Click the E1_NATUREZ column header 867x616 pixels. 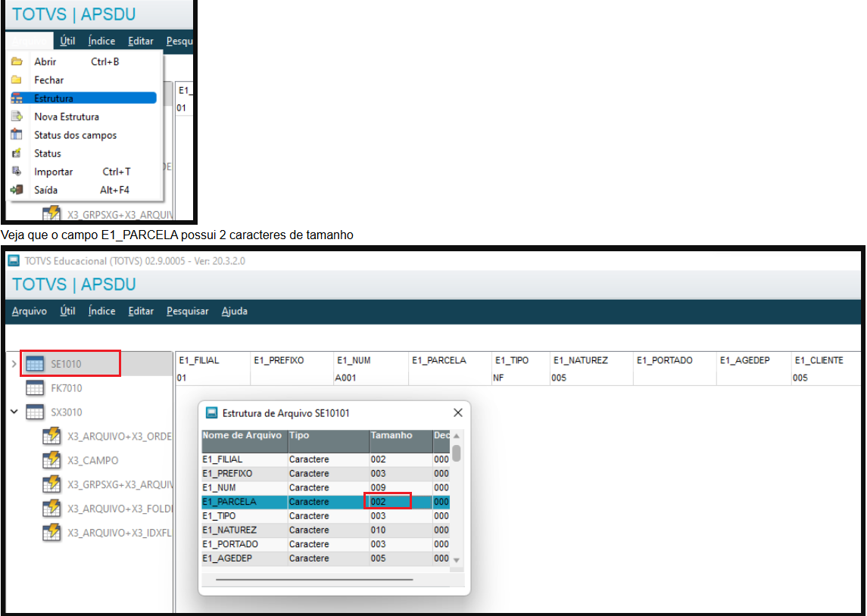[x=581, y=360]
